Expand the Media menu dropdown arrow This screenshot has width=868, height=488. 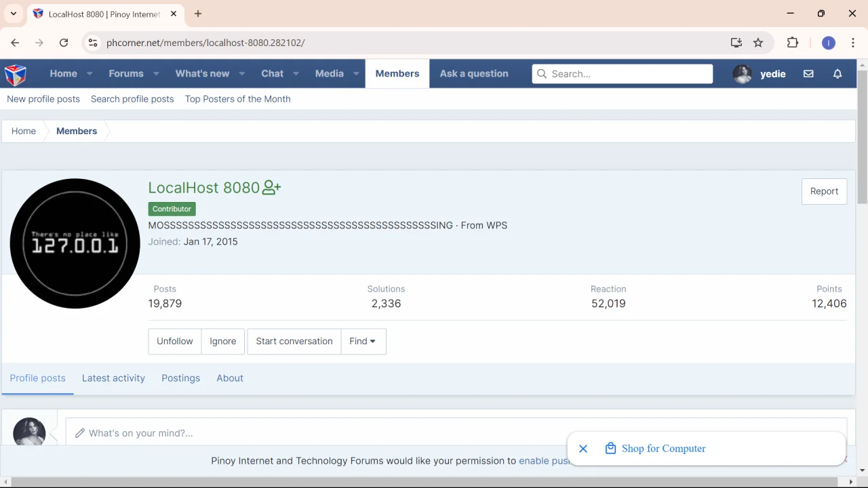tap(356, 74)
